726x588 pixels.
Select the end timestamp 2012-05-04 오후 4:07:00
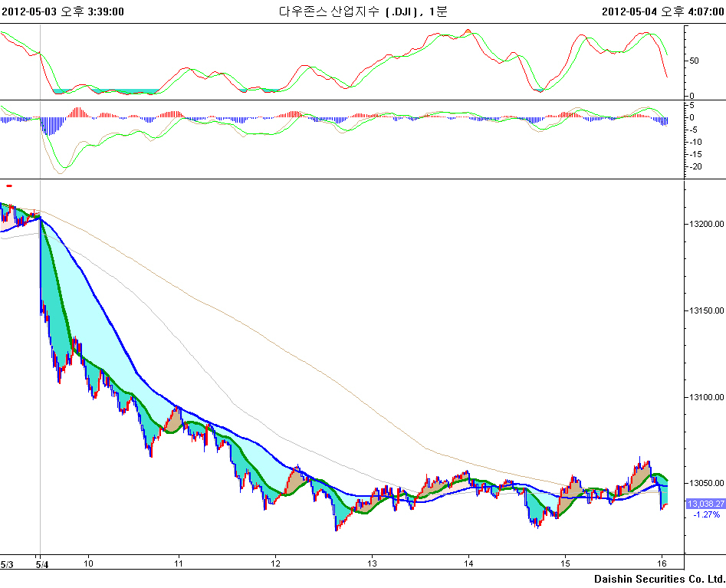[x=663, y=11]
